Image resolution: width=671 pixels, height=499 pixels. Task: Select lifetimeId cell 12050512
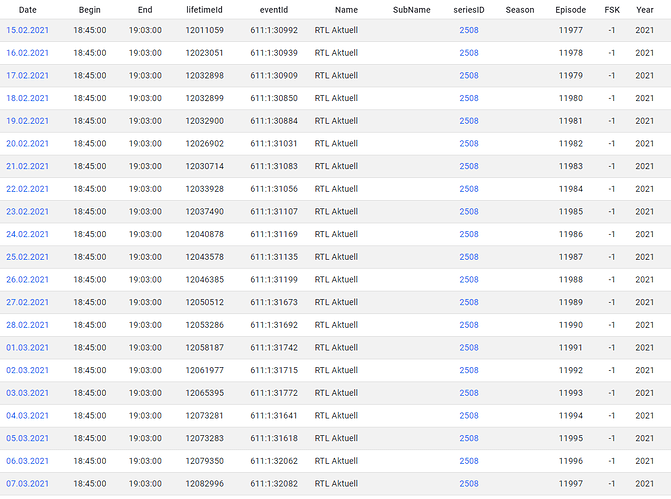click(x=205, y=303)
